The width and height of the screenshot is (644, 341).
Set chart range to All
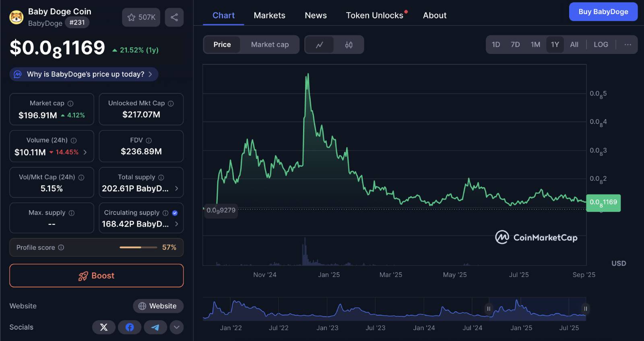pos(574,45)
